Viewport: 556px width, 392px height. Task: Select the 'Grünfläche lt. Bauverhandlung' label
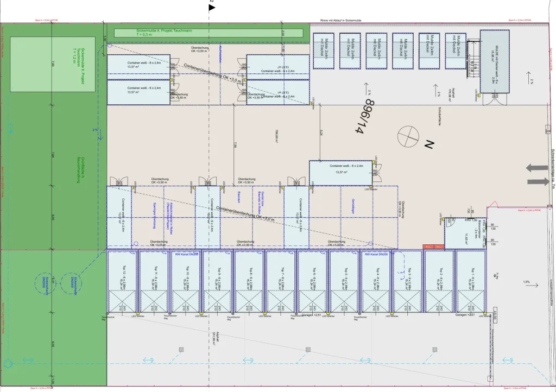80,170
